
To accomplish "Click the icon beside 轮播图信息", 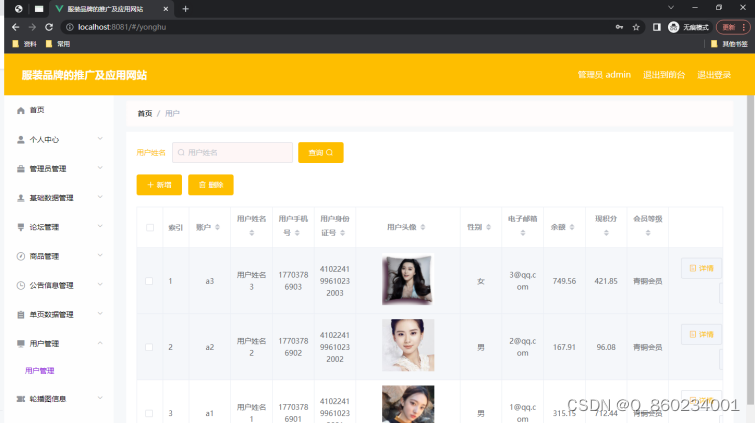I will click(21, 399).
